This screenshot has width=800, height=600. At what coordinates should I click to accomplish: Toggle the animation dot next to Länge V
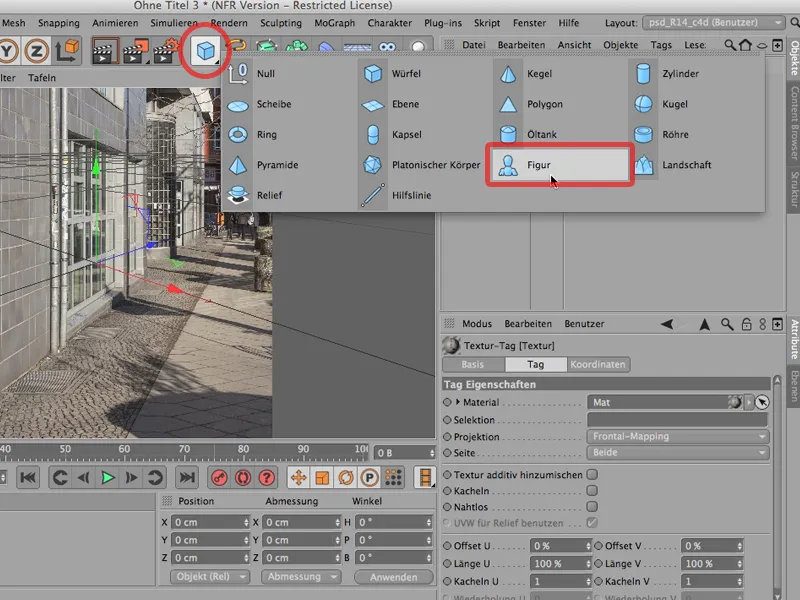598,563
